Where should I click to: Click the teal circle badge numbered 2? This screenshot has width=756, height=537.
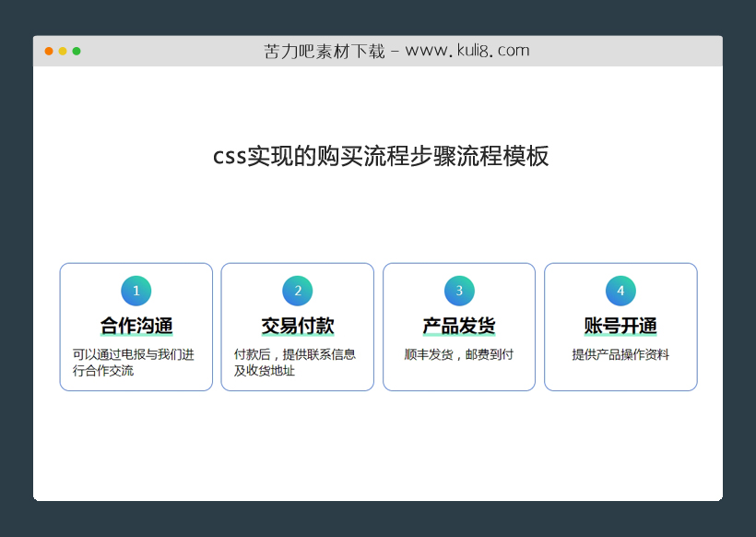(x=297, y=290)
